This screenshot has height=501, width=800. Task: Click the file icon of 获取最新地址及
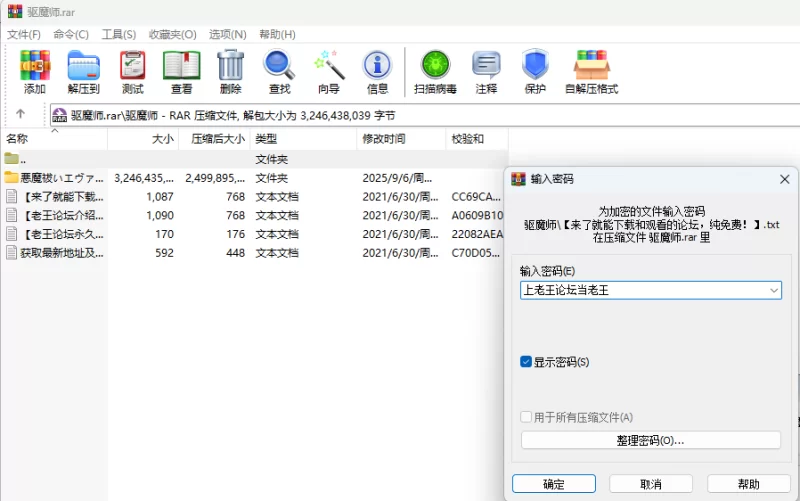[x=12, y=253]
